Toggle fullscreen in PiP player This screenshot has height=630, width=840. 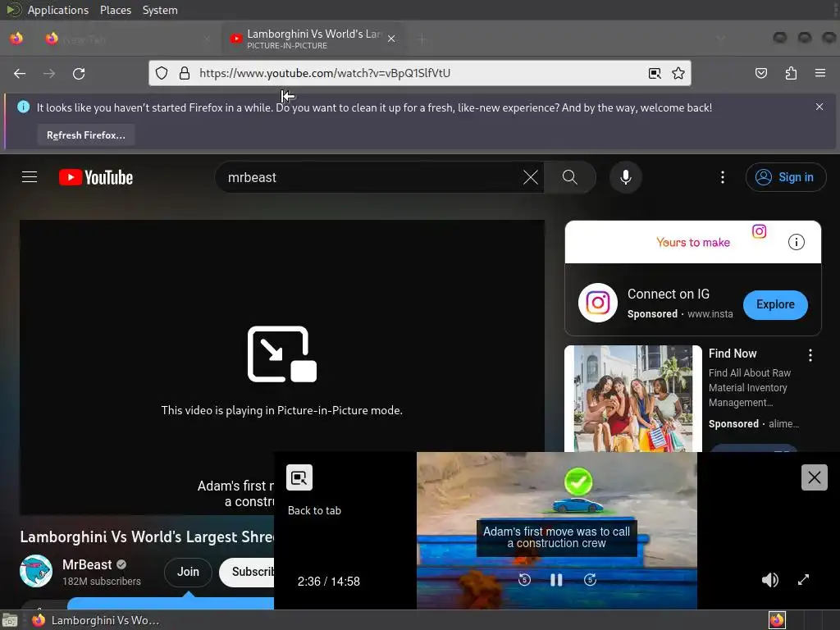click(x=803, y=580)
